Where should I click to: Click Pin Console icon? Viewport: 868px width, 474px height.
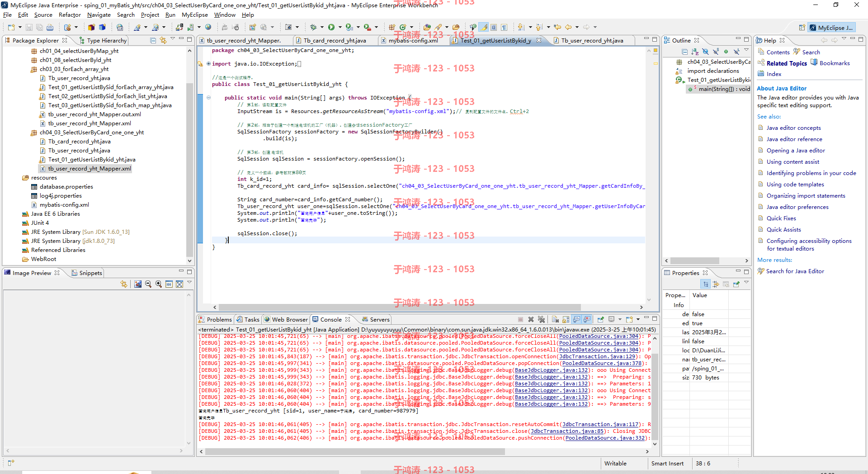click(x=601, y=319)
